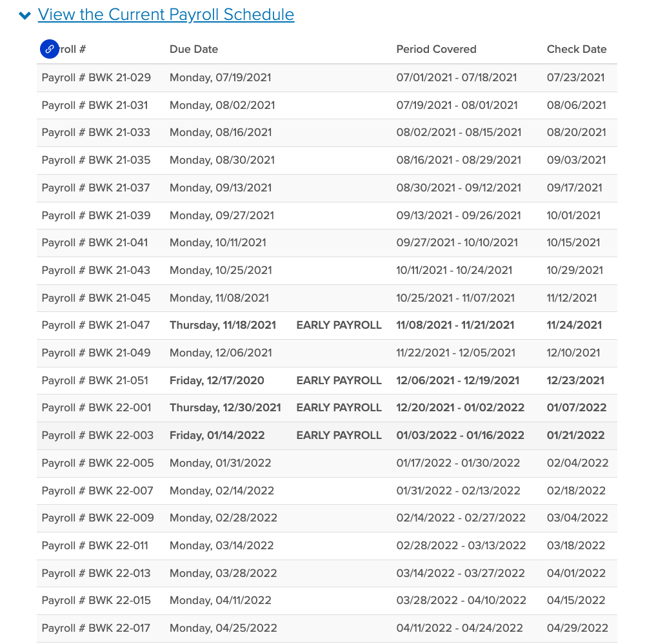
Task: Select Payroll # BWK 22-003 cell
Action: click(97, 435)
